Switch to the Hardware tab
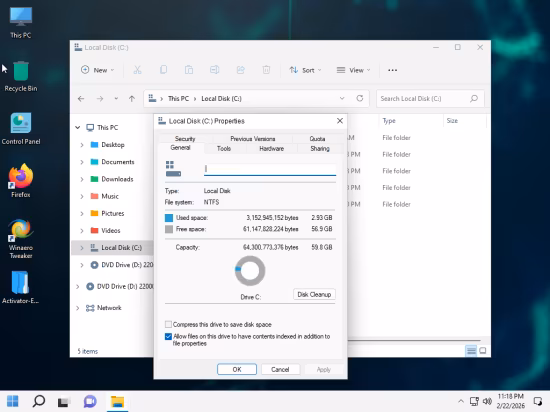Screen dimensions: 550x412 [271, 148]
